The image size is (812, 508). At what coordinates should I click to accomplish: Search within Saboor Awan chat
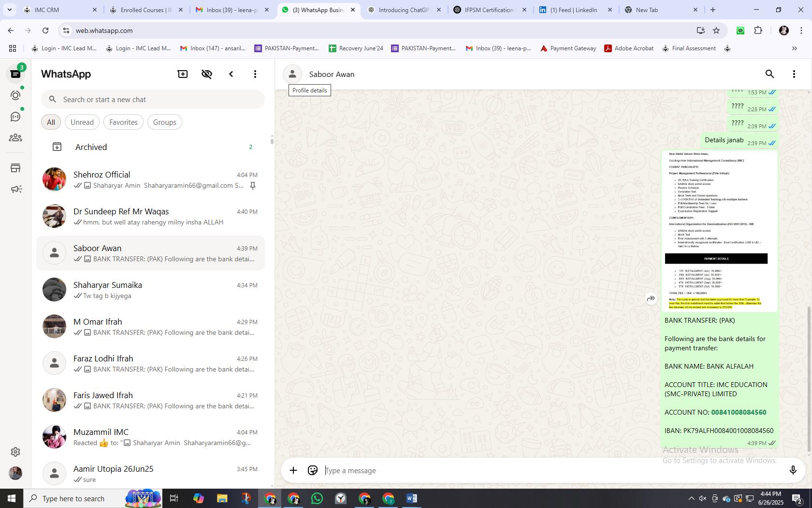pyautogui.click(x=769, y=74)
